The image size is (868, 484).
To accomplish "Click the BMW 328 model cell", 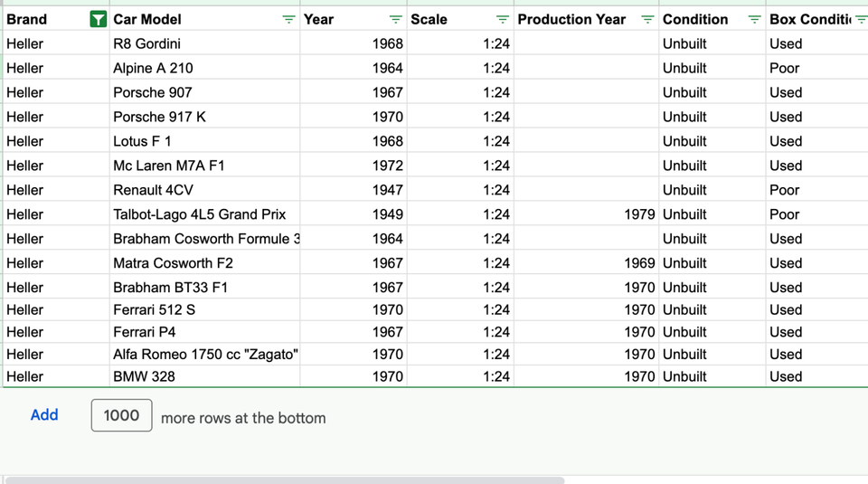I will tap(205, 376).
